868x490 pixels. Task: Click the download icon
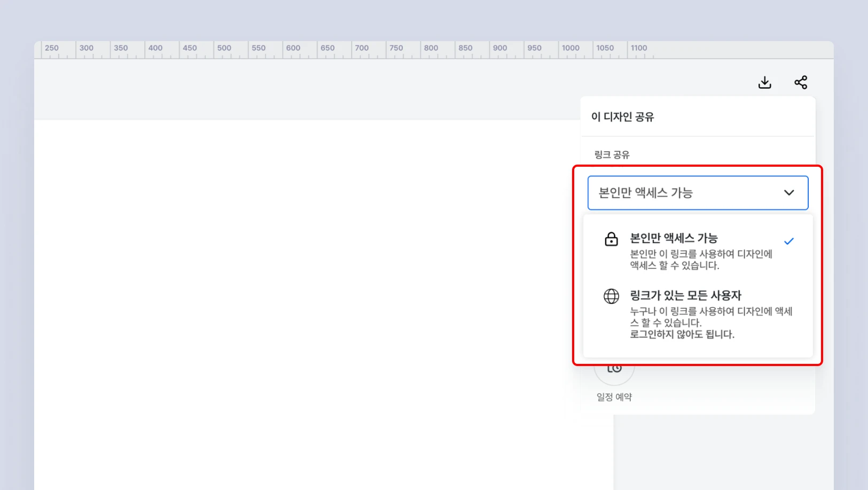(764, 82)
